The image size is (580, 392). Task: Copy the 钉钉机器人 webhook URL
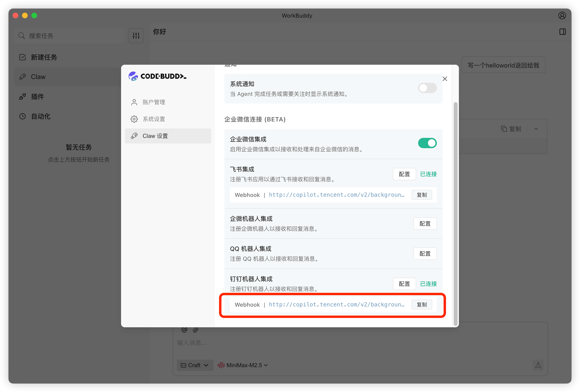(x=422, y=305)
